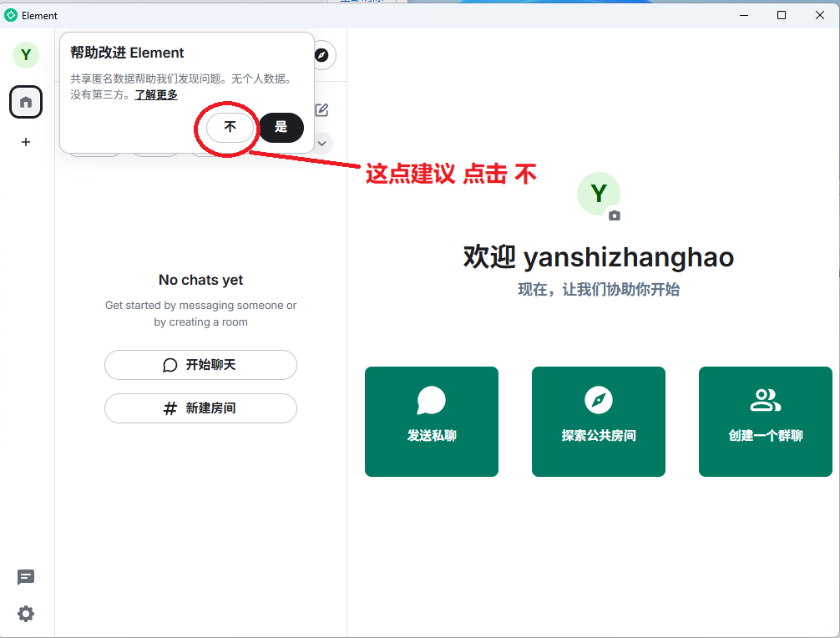Click the 开始聊天 button

(200, 365)
